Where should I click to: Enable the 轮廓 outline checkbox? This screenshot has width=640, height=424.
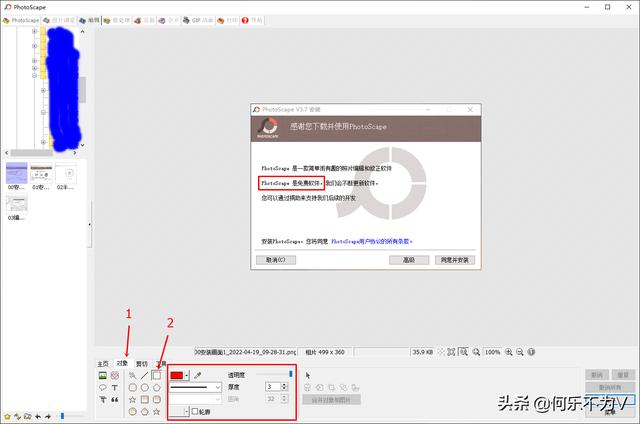pos(195,411)
